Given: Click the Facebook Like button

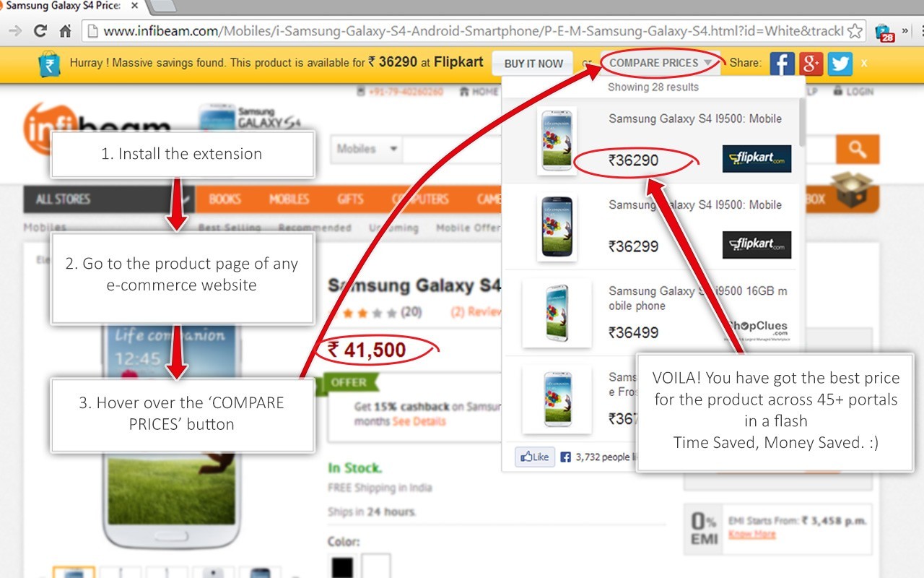Looking at the screenshot, I should click(x=533, y=457).
